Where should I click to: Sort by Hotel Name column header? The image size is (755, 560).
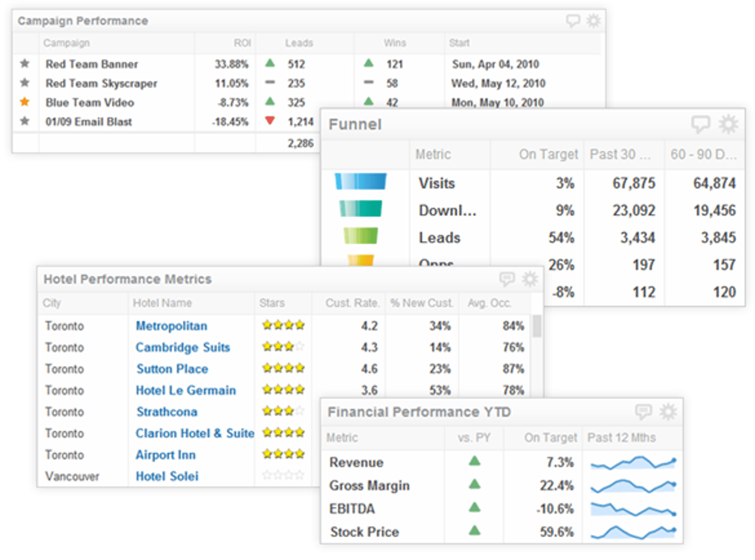pos(162,303)
